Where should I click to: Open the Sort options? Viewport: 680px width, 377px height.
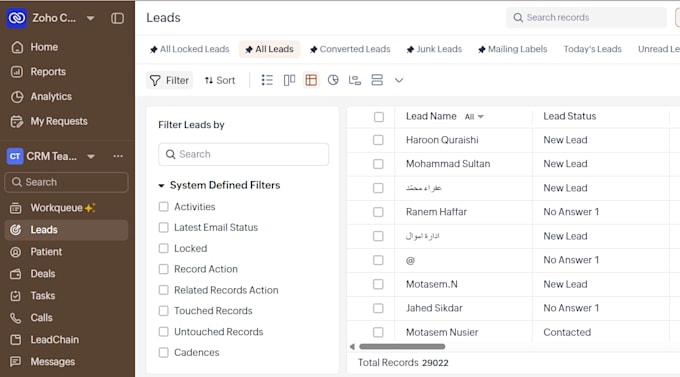(220, 80)
